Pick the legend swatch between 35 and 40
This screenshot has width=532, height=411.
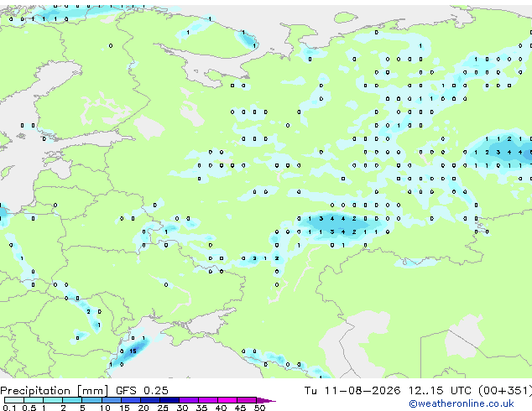[x=208, y=400]
